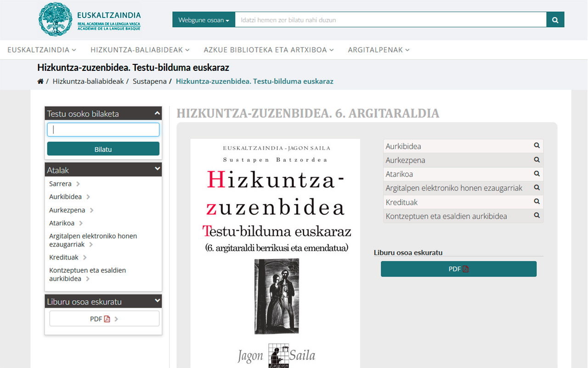This screenshot has width=588, height=368.
Task: Collapse the Atalak panel
Action: [158, 169]
